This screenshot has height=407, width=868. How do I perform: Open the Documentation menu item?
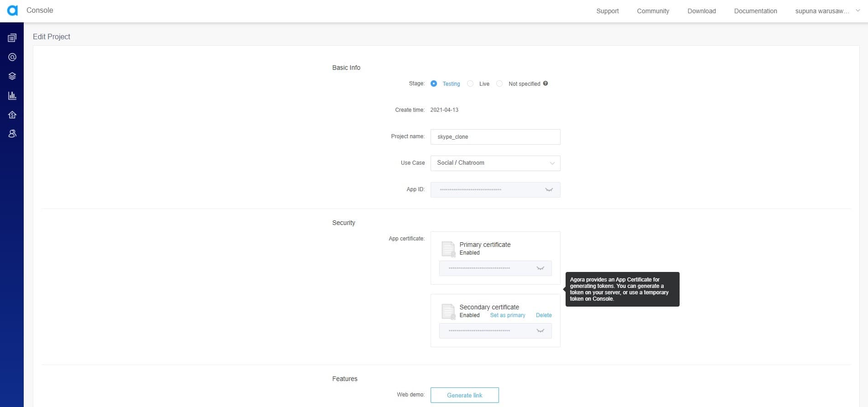755,11
